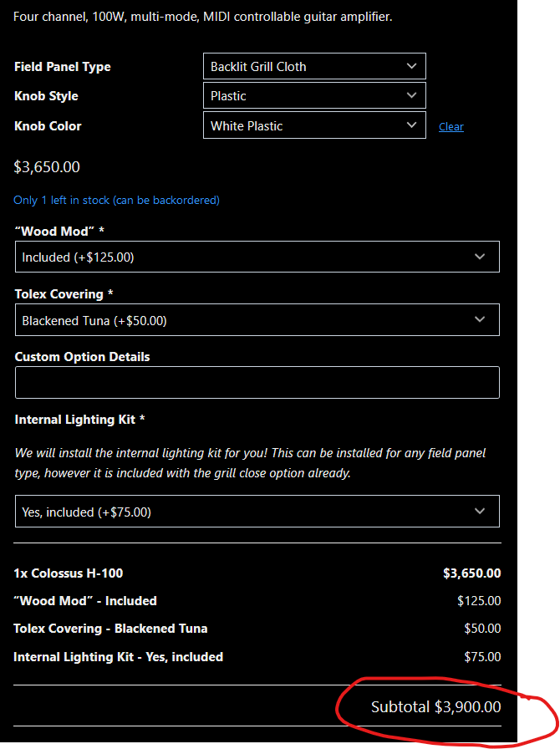Click the "Only 1 left in stock" notice

coord(117,201)
